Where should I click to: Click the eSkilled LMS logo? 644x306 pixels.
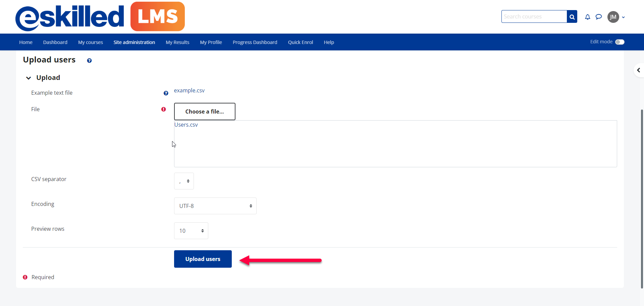pyautogui.click(x=100, y=16)
